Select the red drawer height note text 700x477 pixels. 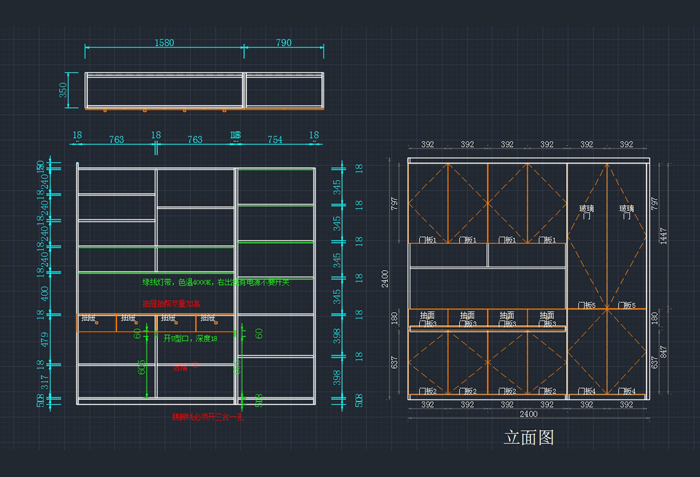[171, 303]
